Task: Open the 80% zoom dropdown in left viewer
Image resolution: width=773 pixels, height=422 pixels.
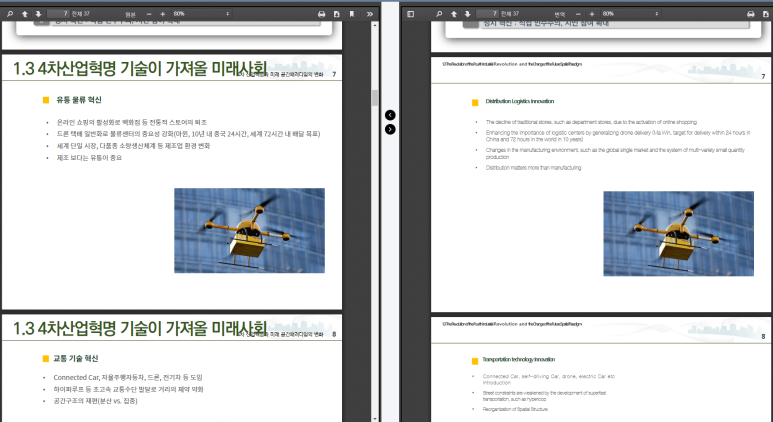Action: pyautogui.click(x=201, y=14)
